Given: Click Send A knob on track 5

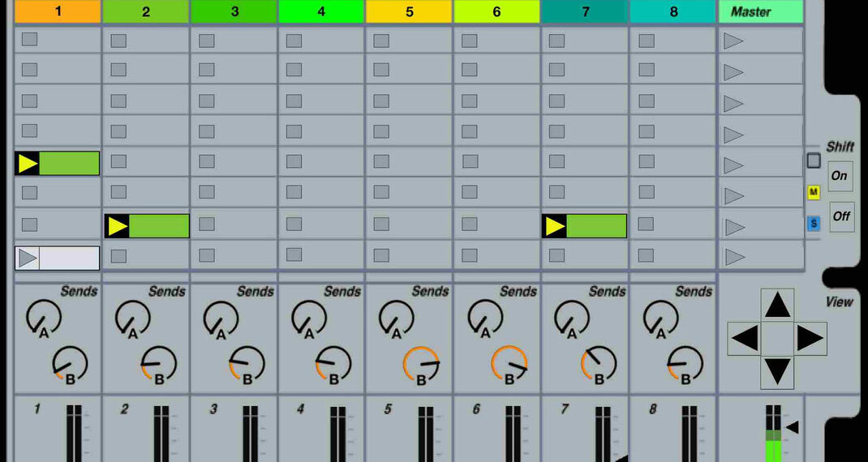Looking at the screenshot, I should pyautogui.click(x=397, y=318).
